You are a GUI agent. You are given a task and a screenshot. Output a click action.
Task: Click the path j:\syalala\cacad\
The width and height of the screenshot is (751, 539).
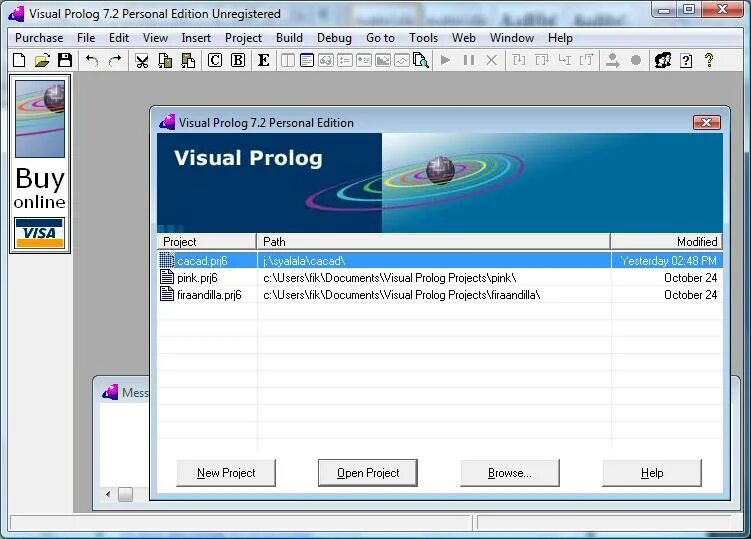(304, 261)
